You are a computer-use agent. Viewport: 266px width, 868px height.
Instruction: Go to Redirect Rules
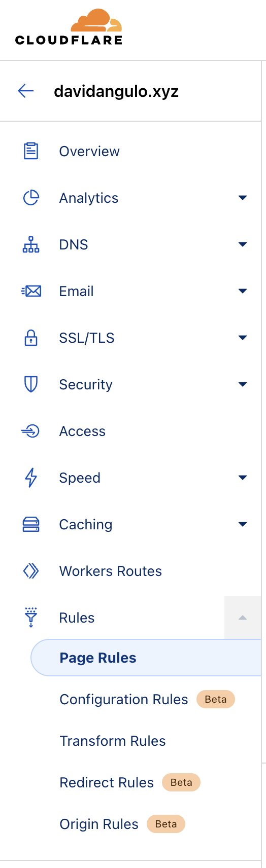point(107,782)
